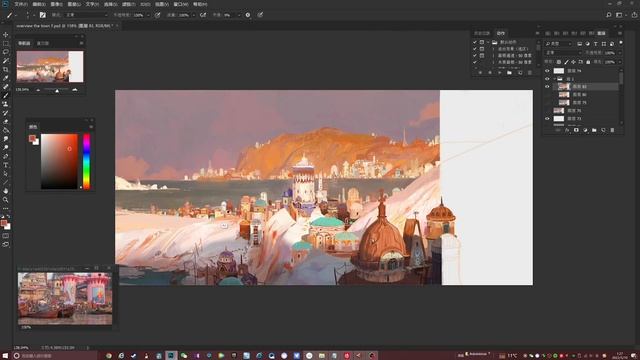Viewport: 640px width, 360px height.
Task: Select the Hand tool
Action: point(6,191)
